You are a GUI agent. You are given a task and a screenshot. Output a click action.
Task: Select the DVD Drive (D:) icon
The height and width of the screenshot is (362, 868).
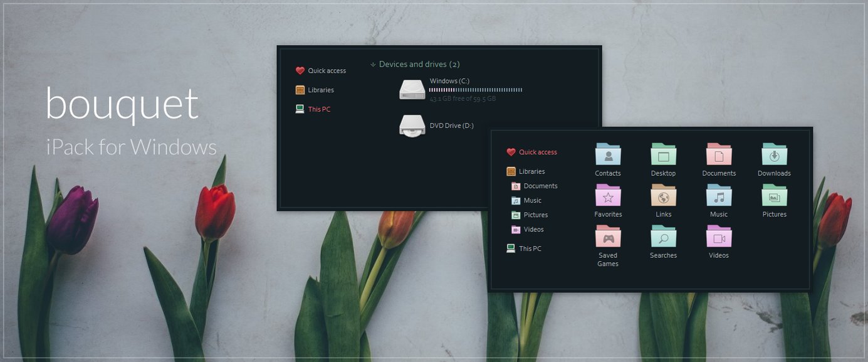click(412, 125)
